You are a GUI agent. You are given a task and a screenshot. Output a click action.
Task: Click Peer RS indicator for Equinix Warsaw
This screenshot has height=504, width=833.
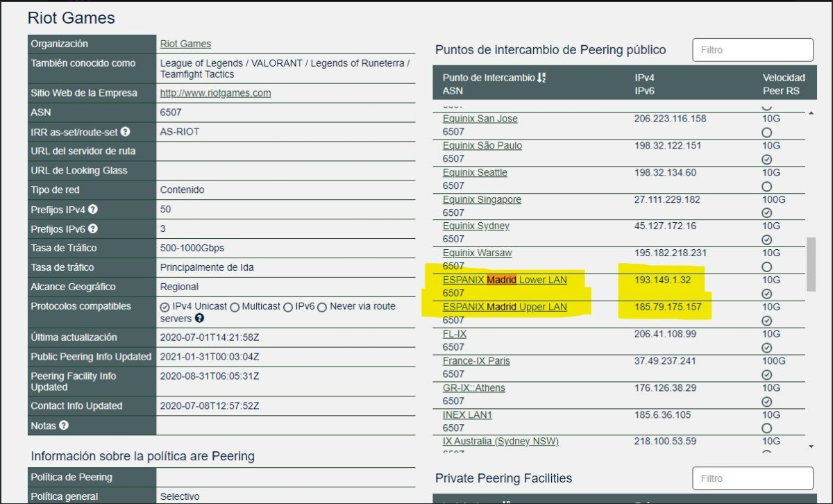click(767, 267)
